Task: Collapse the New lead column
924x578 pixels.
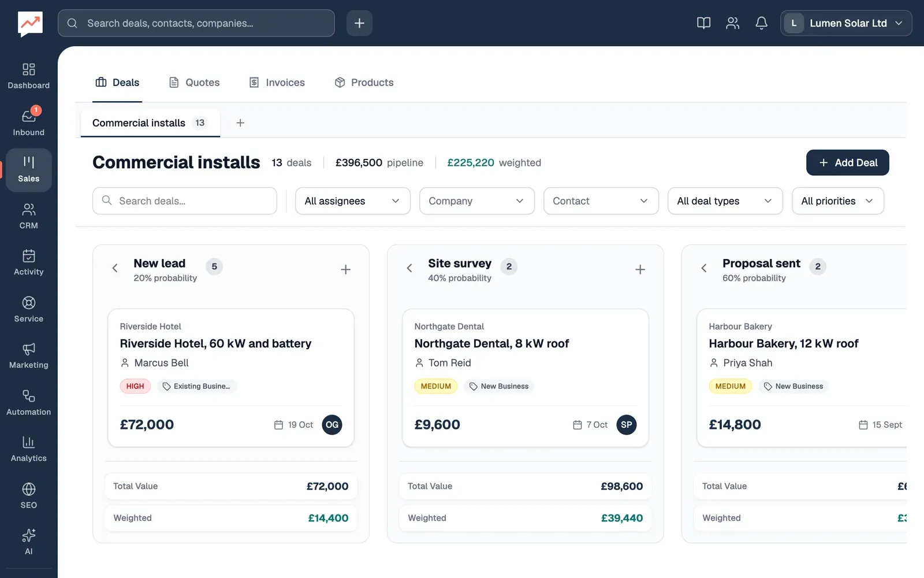Action: pos(115,268)
